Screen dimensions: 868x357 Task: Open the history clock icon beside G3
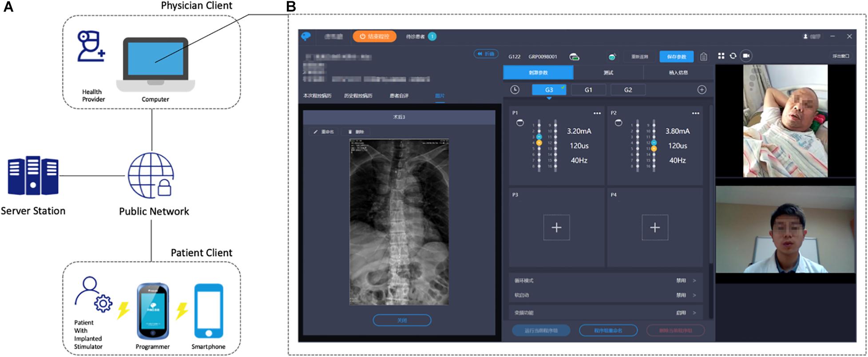[515, 90]
